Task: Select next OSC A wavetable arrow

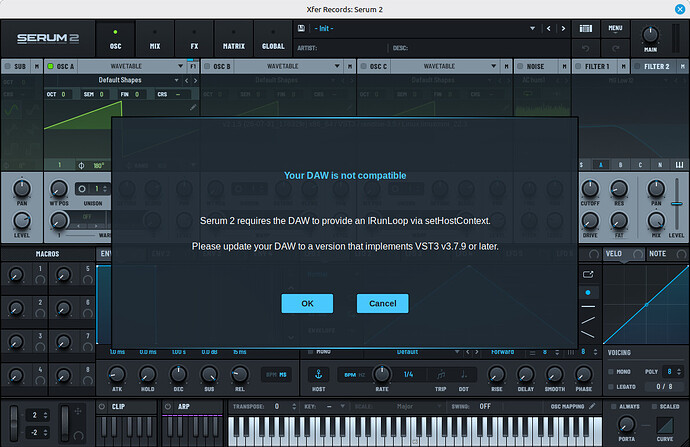Action: pyautogui.click(x=195, y=80)
